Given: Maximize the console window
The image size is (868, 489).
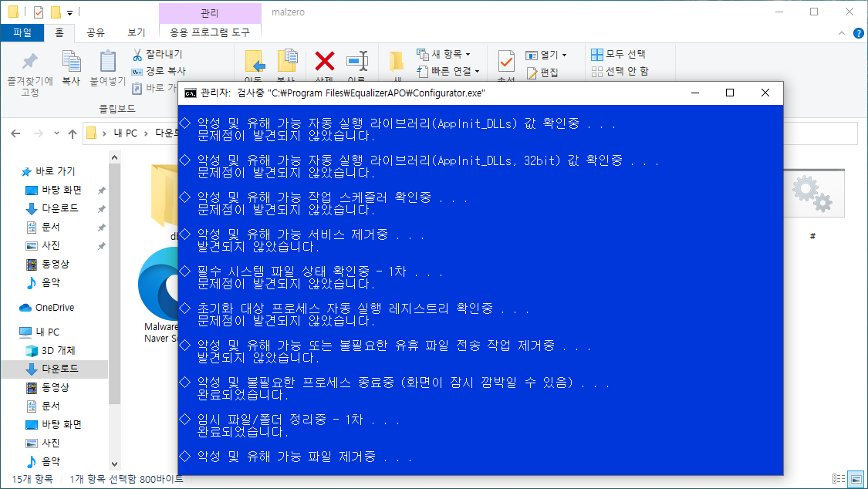Looking at the screenshot, I should 730,93.
